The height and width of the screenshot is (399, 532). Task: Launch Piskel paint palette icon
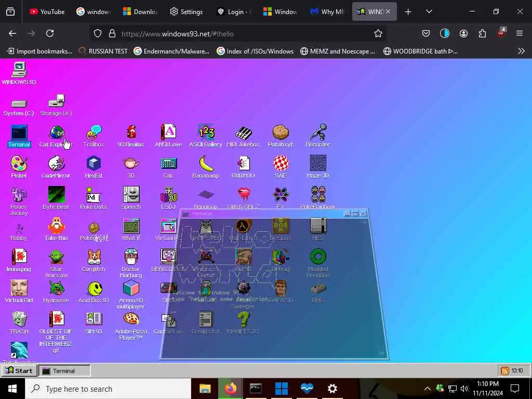(x=19, y=167)
